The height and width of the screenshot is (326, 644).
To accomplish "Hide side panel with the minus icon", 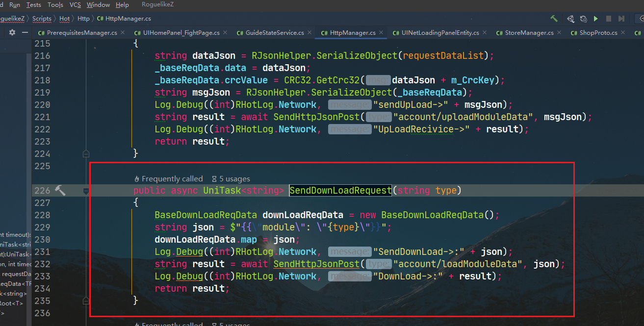I will pyautogui.click(x=24, y=32).
